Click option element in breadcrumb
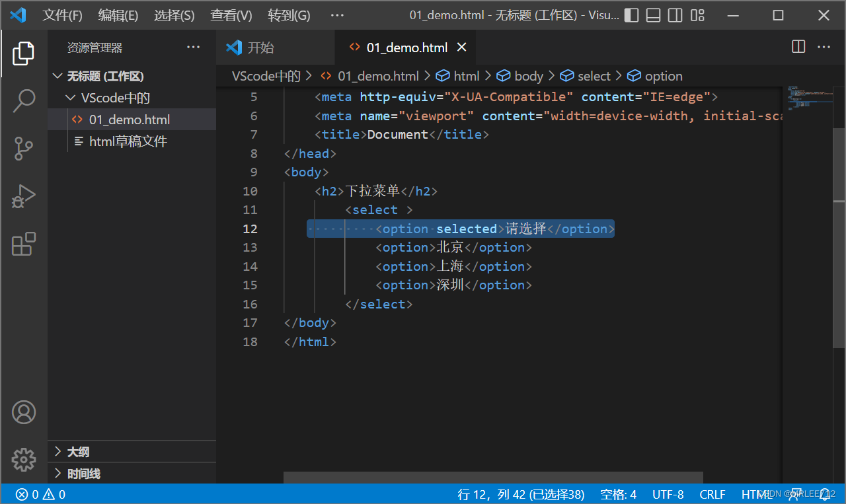This screenshot has height=504, width=846. point(654,76)
